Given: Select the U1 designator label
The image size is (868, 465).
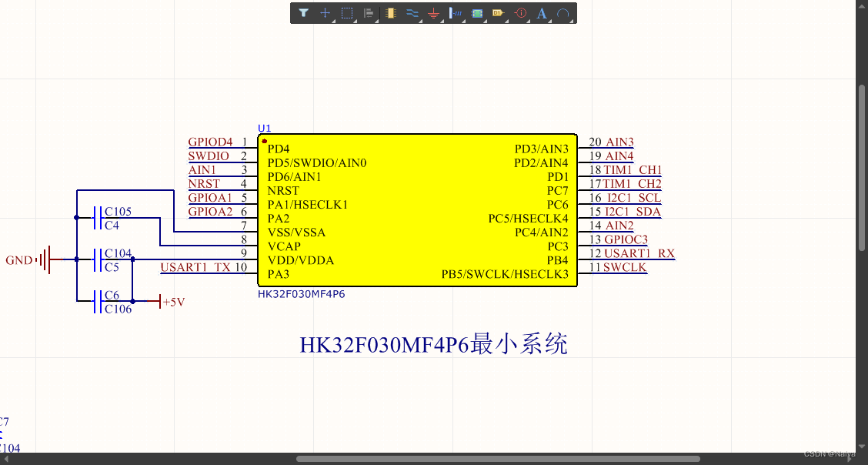Looking at the screenshot, I should click(x=264, y=129).
